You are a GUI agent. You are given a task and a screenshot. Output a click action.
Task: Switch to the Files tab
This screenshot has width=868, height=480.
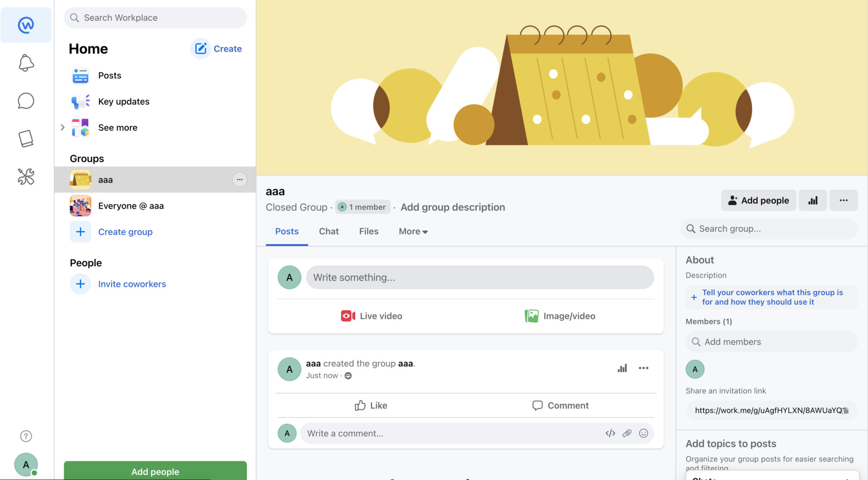[368, 232]
